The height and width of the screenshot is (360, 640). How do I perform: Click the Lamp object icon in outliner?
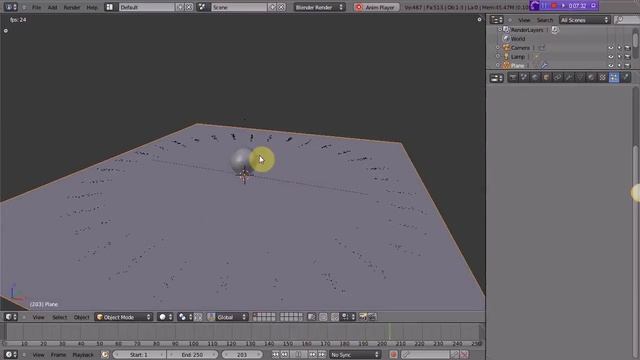[x=507, y=57]
